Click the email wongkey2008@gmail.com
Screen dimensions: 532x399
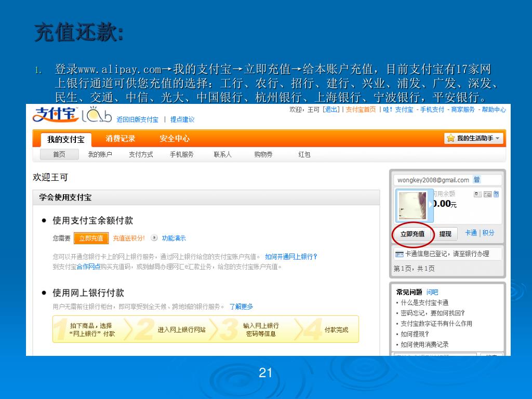433,180
